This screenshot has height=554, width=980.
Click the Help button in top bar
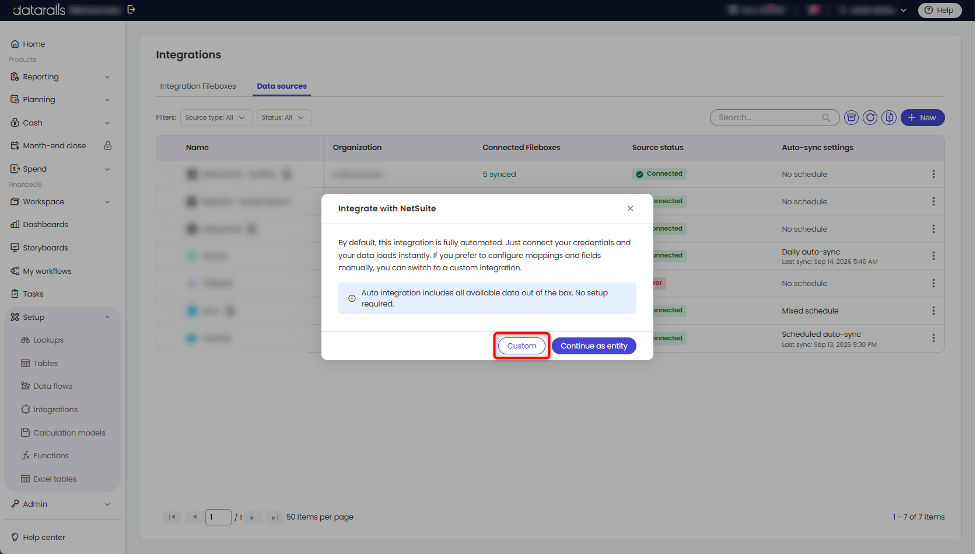coord(939,10)
